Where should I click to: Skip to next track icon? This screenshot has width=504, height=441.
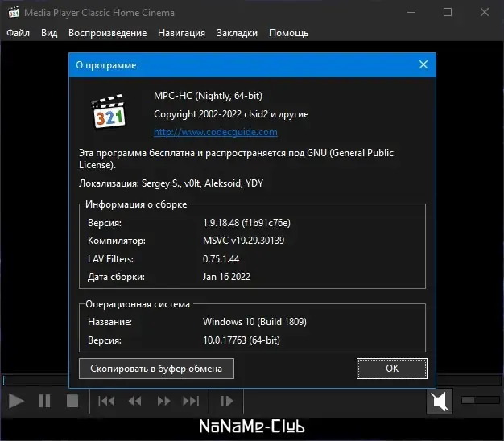pyautogui.click(x=191, y=401)
